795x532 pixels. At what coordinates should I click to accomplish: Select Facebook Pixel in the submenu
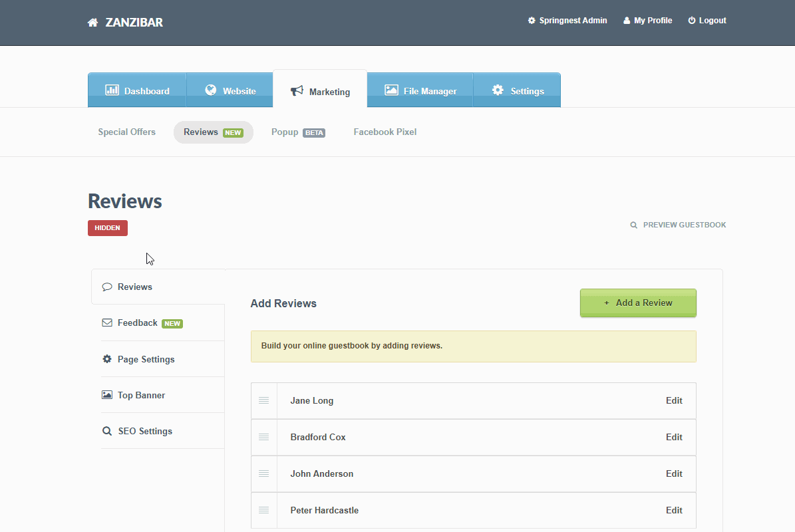click(385, 132)
